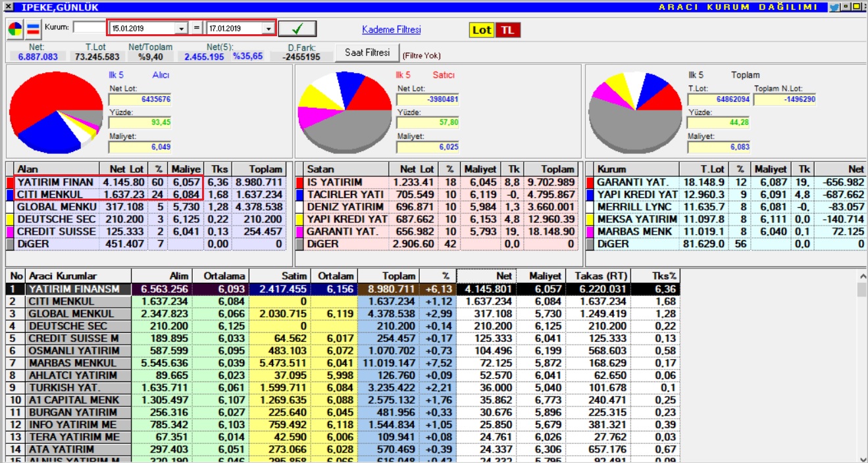868x463 pixels.
Task: Click the Saat Filtresi button
Action: click(367, 52)
